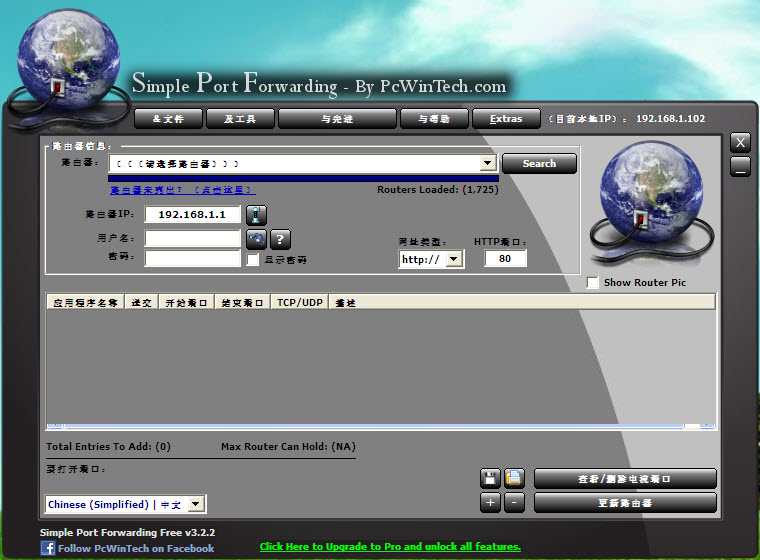Click the password input field
The height and width of the screenshot is (560, 760).
click(x=192, y=258)
